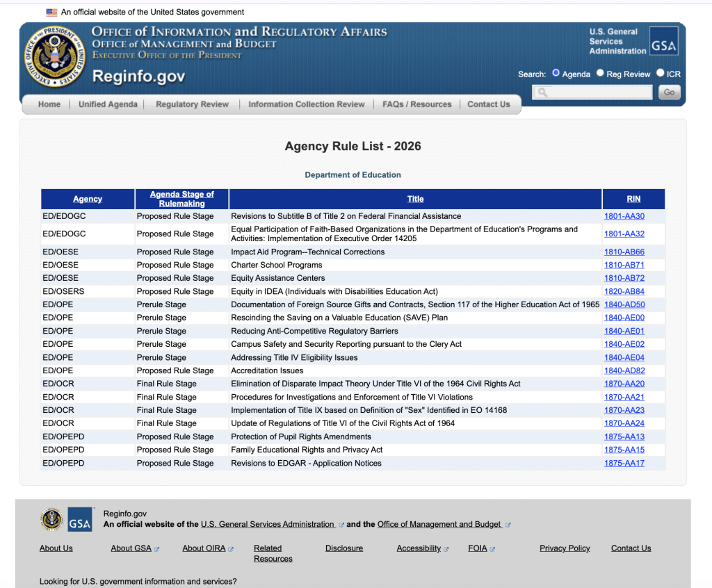This screenshot has height=588, width=712.
Task: Select the ICR search radio button
Action: (x=661, y=73)
